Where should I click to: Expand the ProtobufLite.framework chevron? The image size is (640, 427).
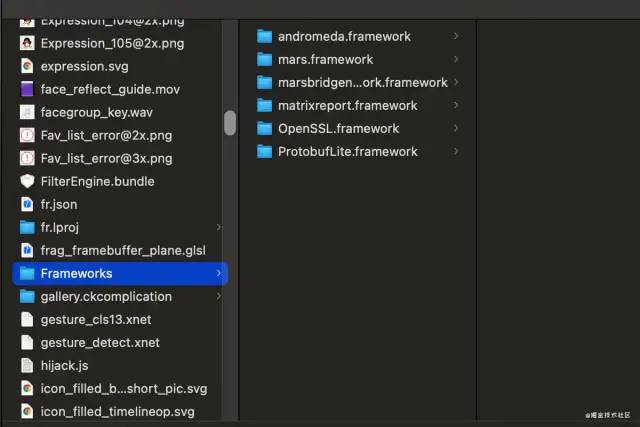point(456,151)
